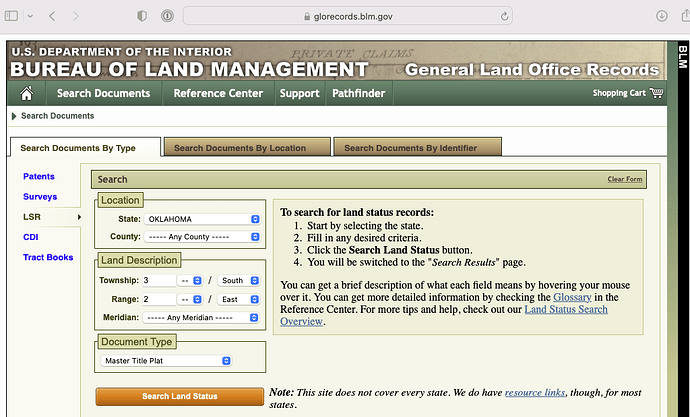Open Document Type dropdown Master Title Plat
Viewport: 690px width, 417px height.
[x=166, y=361]
